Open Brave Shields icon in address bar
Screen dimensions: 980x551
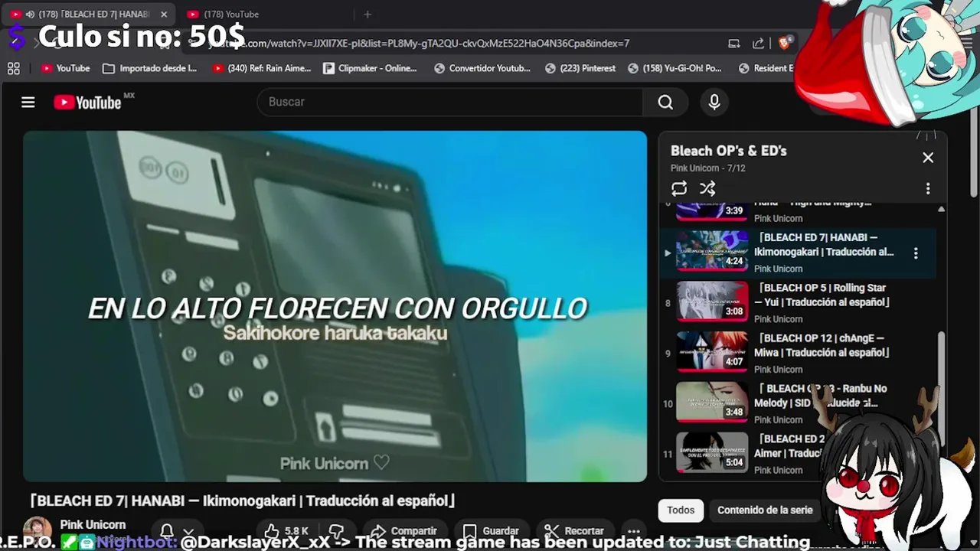pyautogui.click(x=785, y=43)
